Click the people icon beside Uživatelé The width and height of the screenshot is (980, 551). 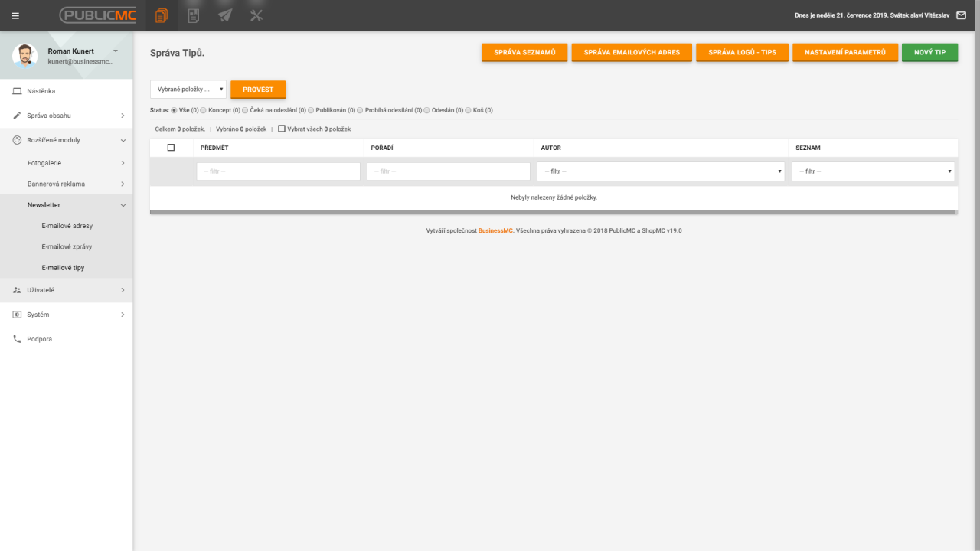(x=17, y=290)
